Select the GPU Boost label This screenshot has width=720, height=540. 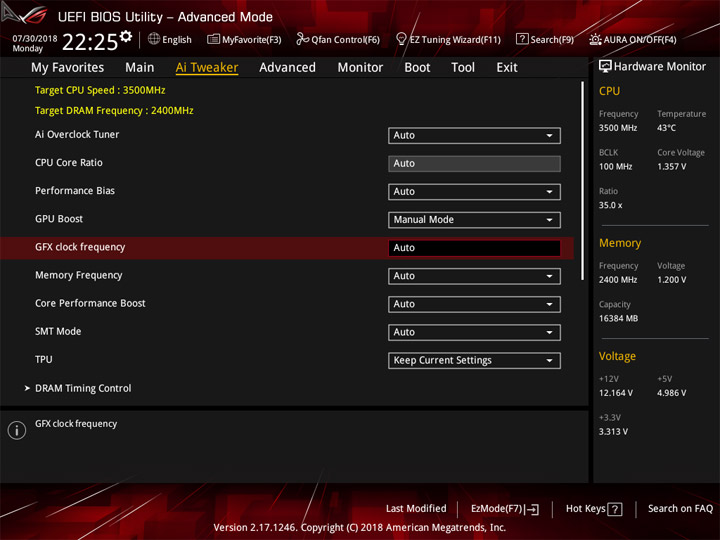(x=59, y=219)
